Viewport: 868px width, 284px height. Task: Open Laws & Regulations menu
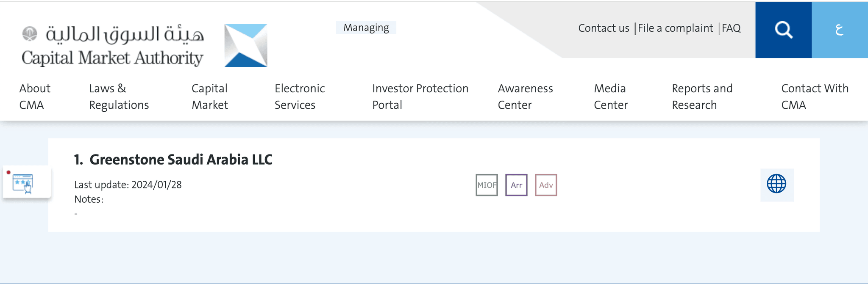119,97
